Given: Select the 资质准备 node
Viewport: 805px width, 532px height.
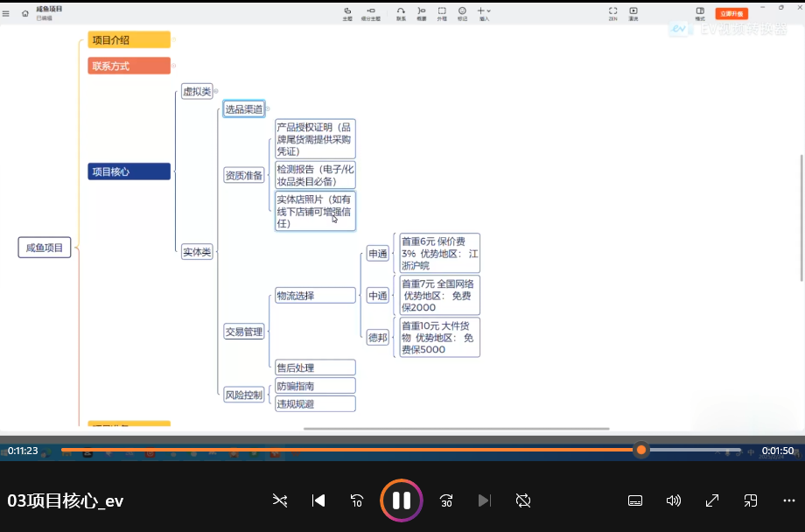Looking at the screenshot, I should tap(244, 175).
